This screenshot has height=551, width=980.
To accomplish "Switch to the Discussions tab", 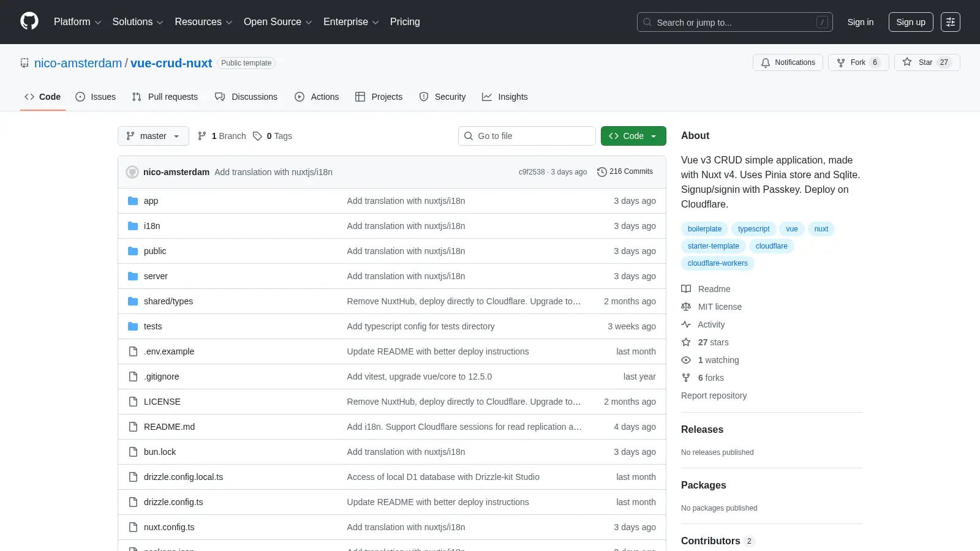I will (246, 97).
